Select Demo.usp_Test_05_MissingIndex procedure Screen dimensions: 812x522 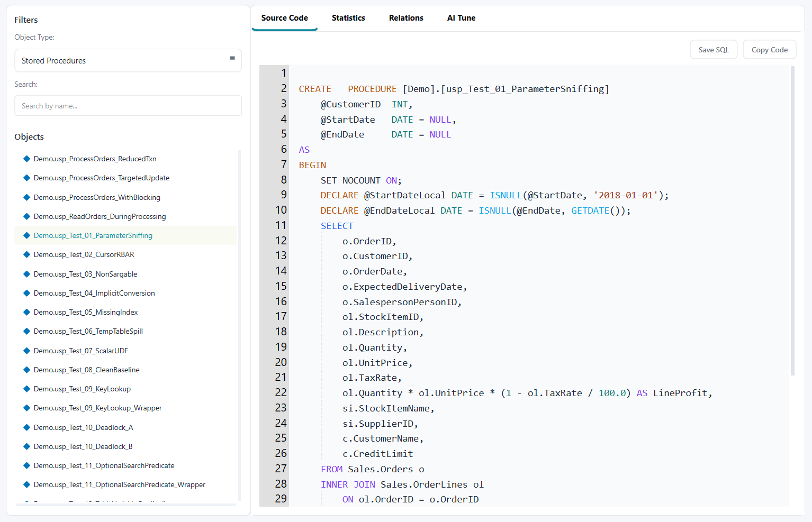click(x=125, y=312)
